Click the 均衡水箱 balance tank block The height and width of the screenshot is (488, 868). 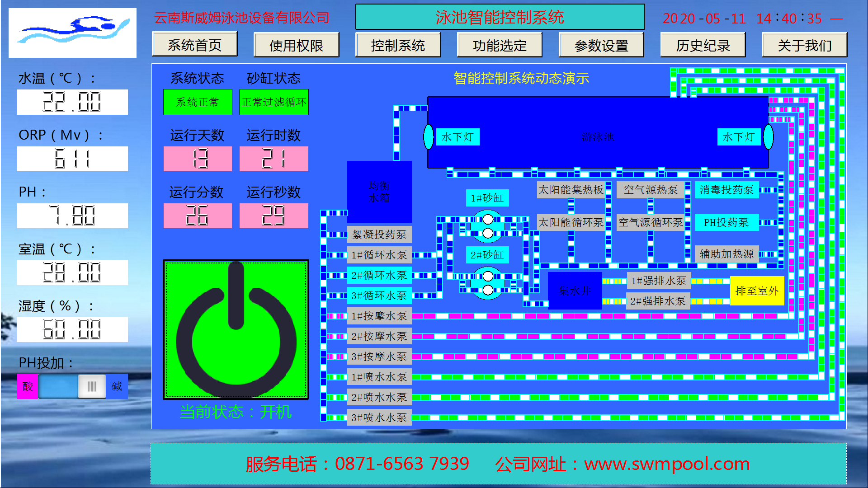[379, 192]
